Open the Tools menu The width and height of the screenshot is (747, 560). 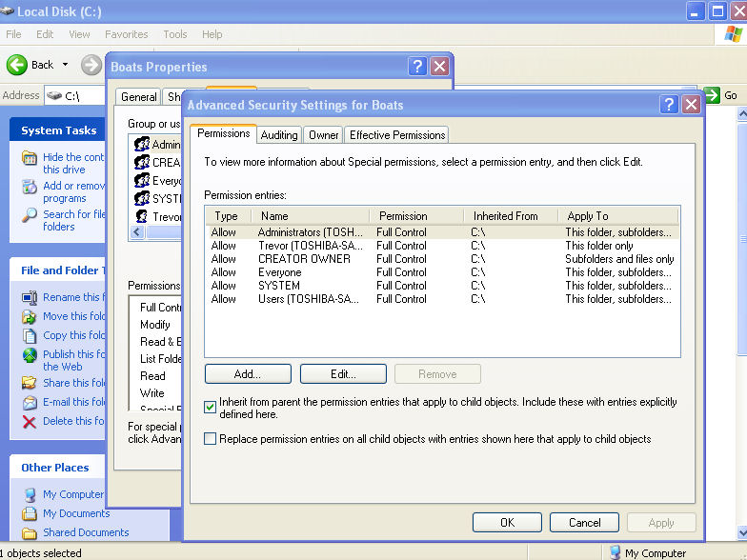click(x=175, y=34)
